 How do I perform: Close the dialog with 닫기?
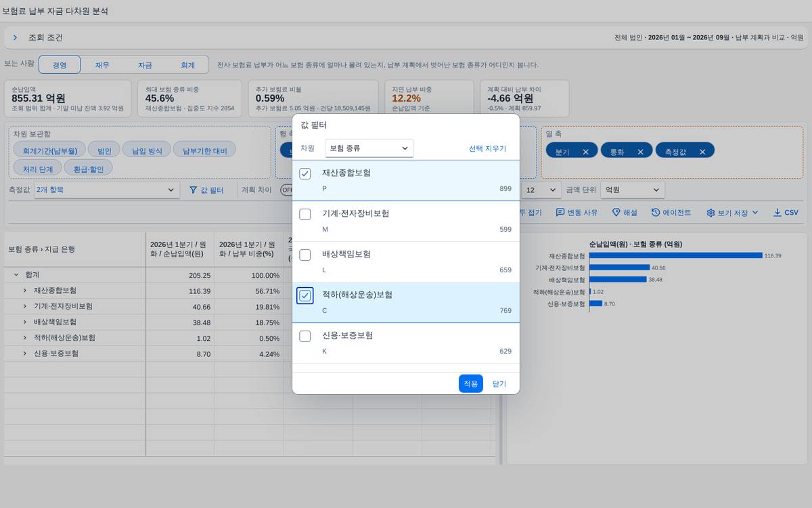point(499,383)
